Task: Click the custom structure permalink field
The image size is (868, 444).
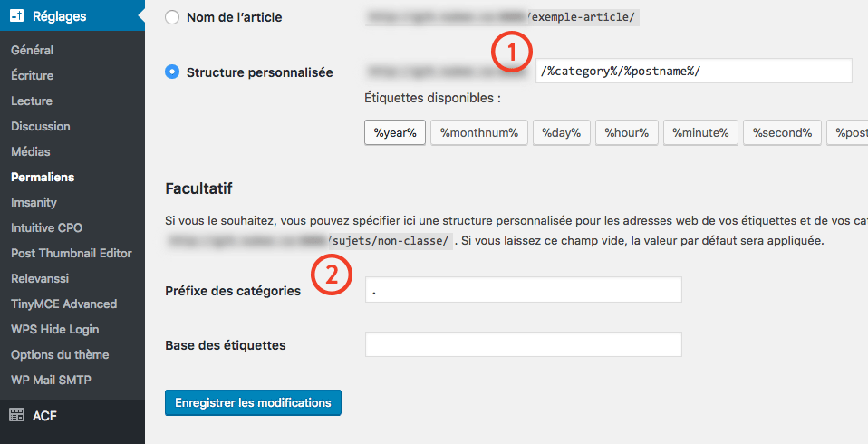Action: click(x=693, y=72)
